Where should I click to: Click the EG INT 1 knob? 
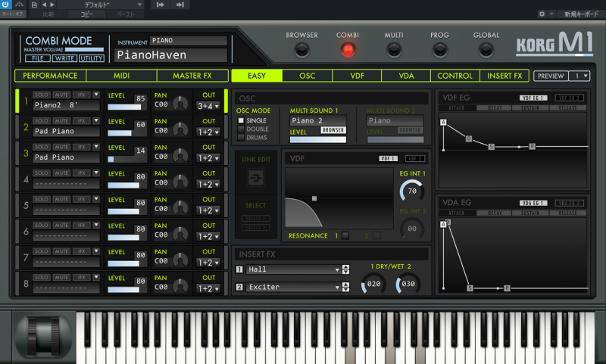point(411,191)
